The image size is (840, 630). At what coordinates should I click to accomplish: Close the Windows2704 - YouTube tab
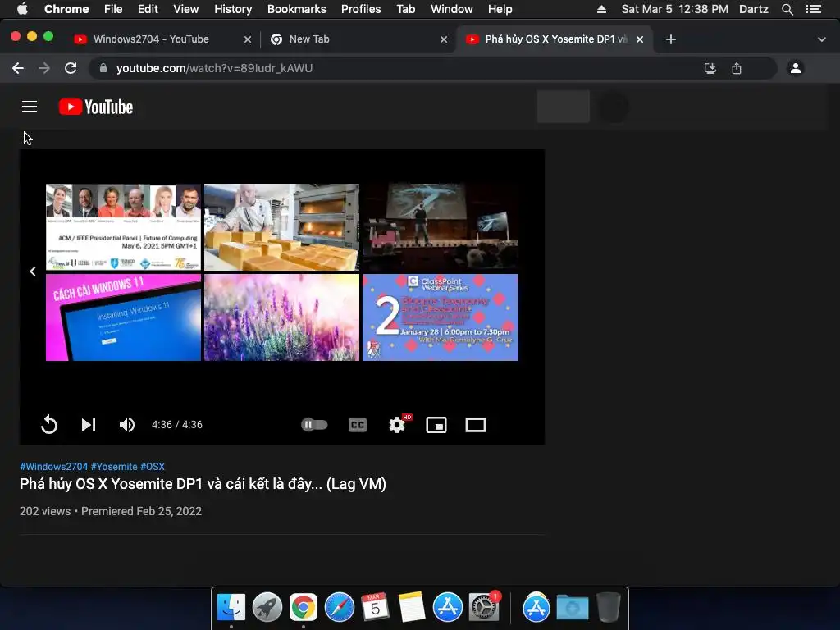248,39
